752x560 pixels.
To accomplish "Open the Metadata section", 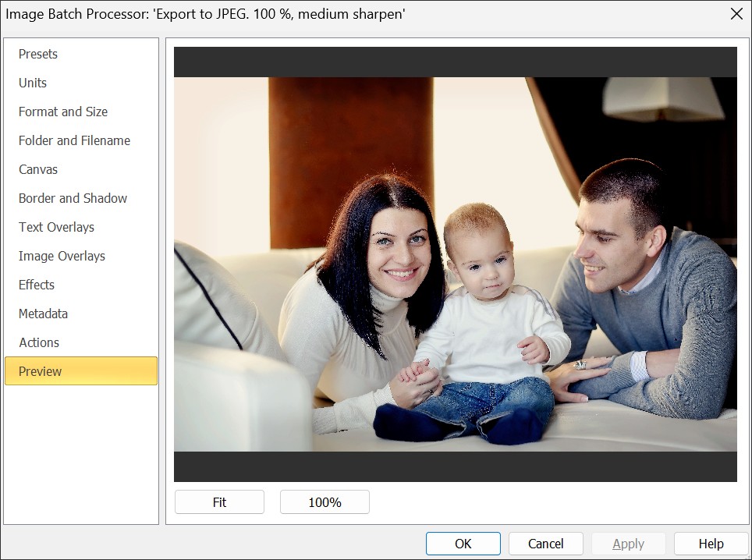I will (80, 314).
